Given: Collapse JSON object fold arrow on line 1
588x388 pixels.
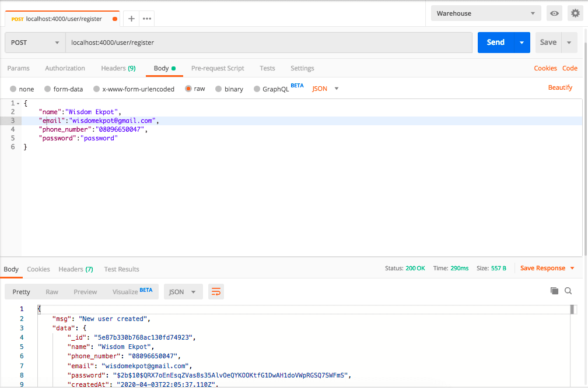Looking at the screenshot, I should pos(18,103).
